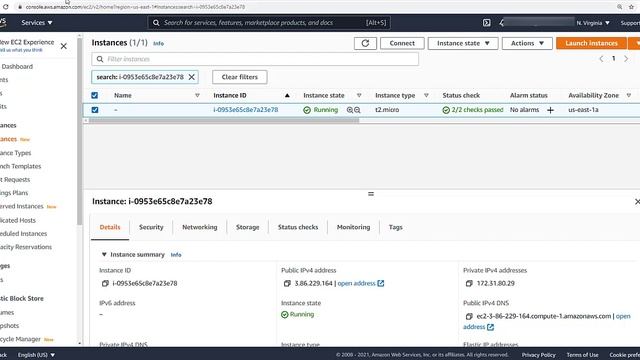Toggle the select-all instances checkbox

coord(95,96)
